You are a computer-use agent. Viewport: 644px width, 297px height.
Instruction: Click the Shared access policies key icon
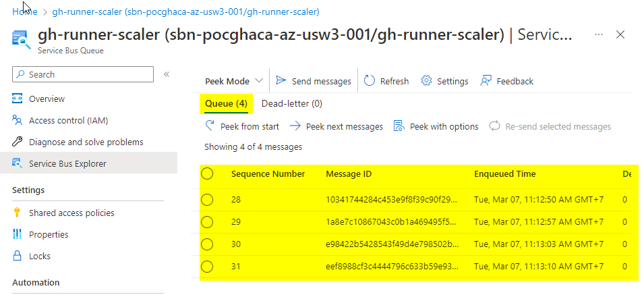point(17,213)
